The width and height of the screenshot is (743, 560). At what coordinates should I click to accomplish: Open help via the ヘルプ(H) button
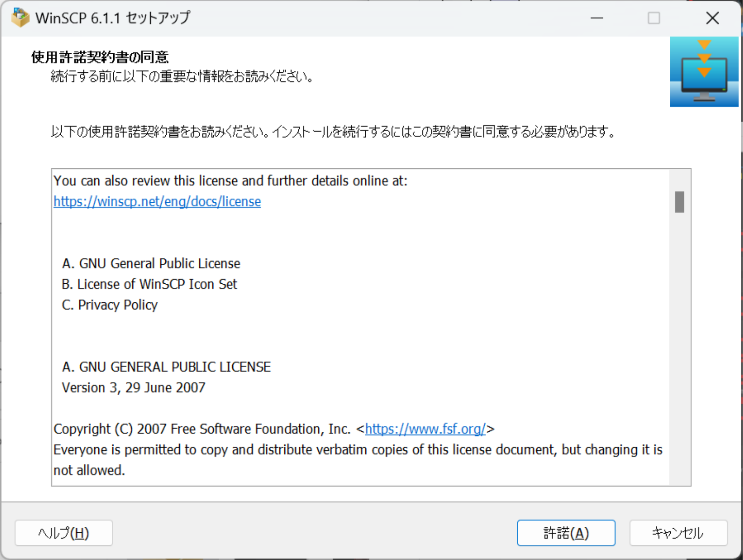pos(63,533)
